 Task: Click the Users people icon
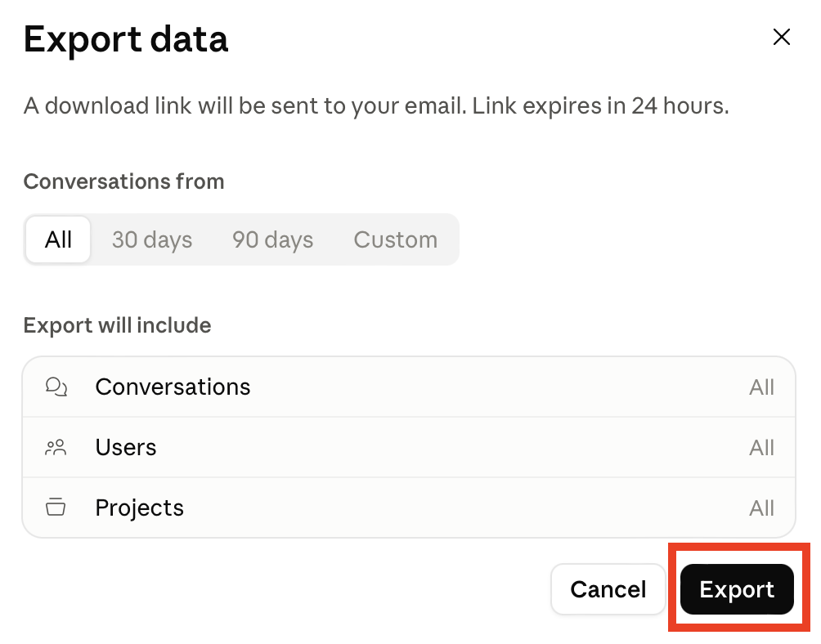[56, 448]
